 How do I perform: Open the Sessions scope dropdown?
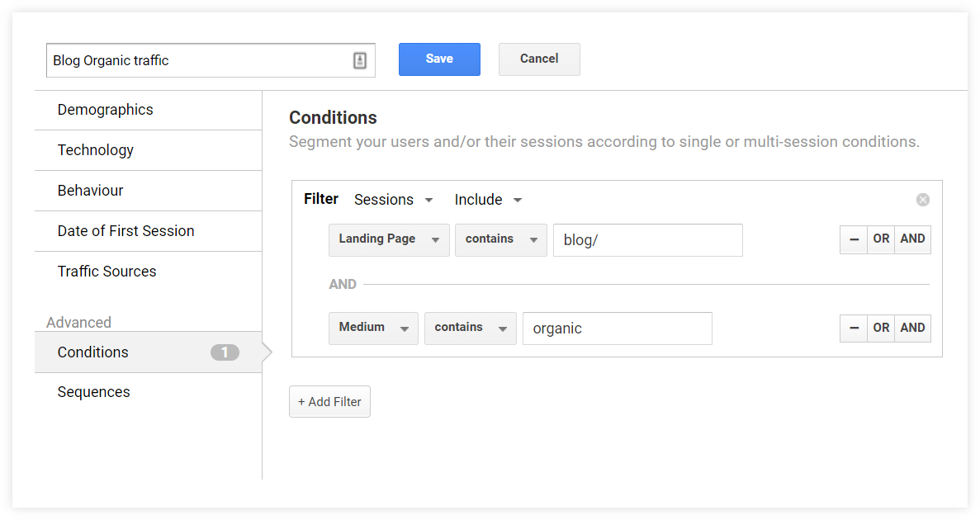(x=394, y=200)
